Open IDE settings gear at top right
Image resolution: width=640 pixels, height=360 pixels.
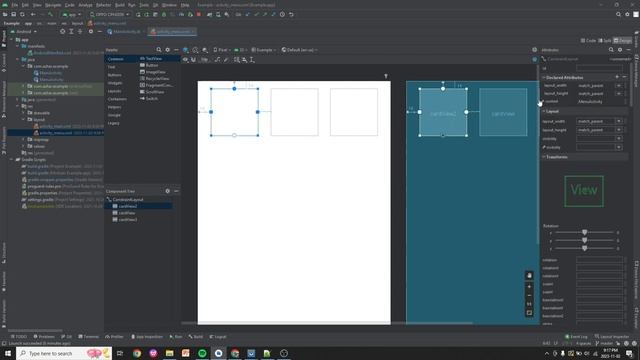(x=627, y=14)
